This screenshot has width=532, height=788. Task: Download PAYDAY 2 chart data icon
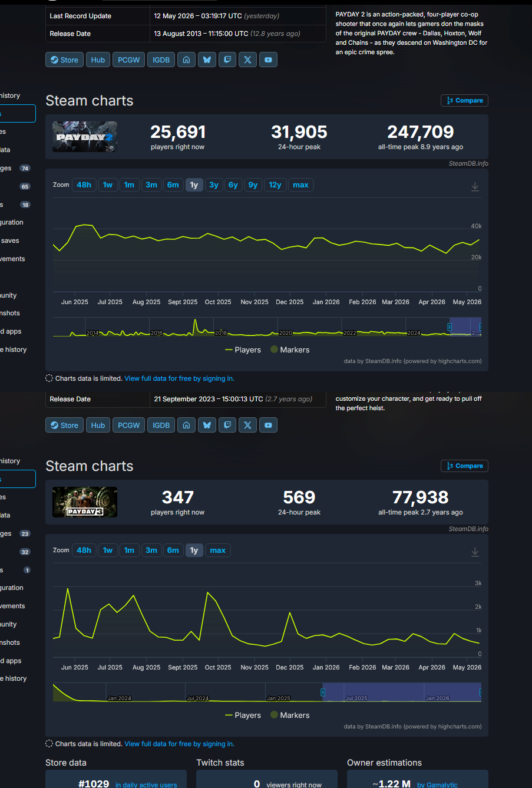point(475,186)
